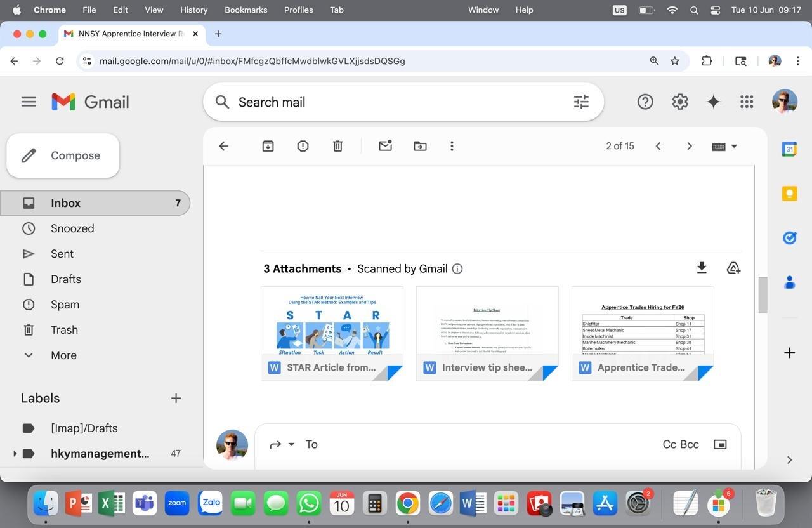The image size is (812, 528).
Task: Pop out the reply window
Action: coord(720,444)
